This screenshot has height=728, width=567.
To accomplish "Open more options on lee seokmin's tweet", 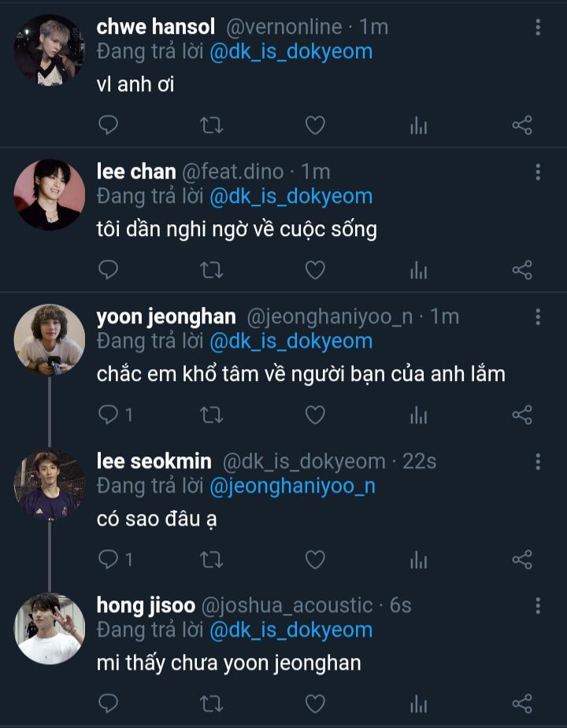I will pos(538,461).
